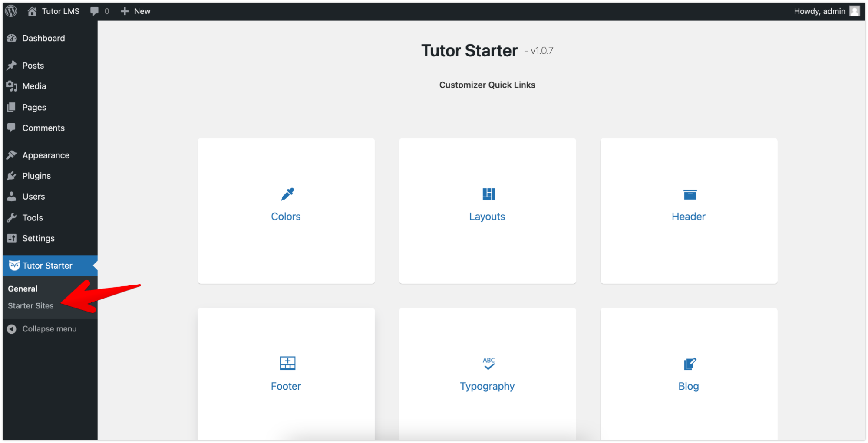Click the Customizer Quick Links heading
This screenshot has height=443, width=868.
pyautogui.click(x=487, y=85)
